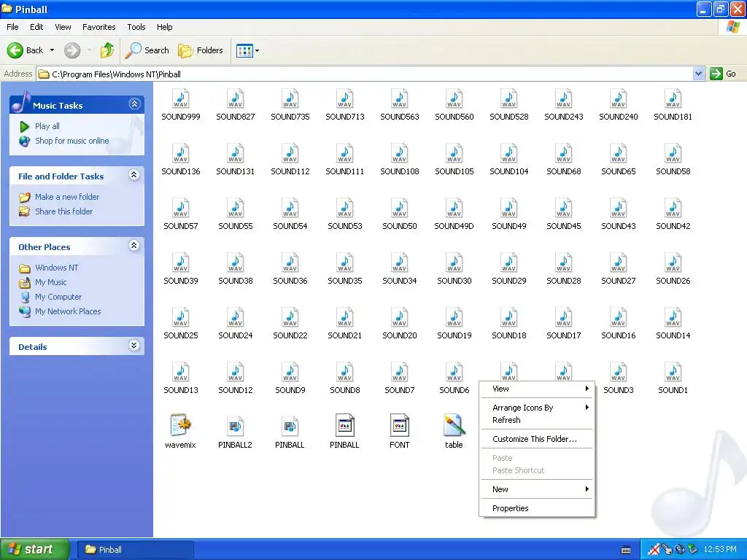The width and height of the screenshot is (747, 560).
Task: Click the Start button
Action: (x=35, y=549)
